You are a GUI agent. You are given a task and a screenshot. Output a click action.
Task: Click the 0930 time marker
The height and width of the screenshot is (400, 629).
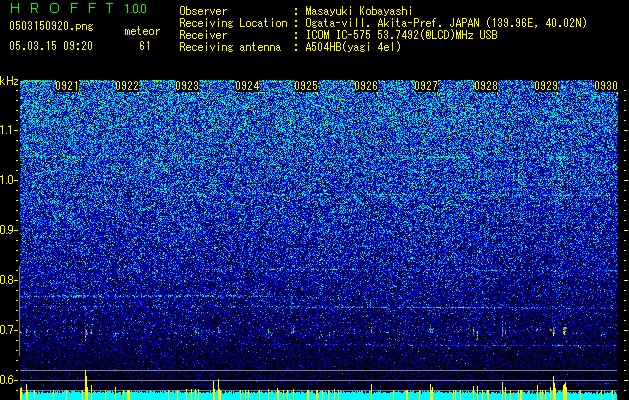[x=606, y=86]
